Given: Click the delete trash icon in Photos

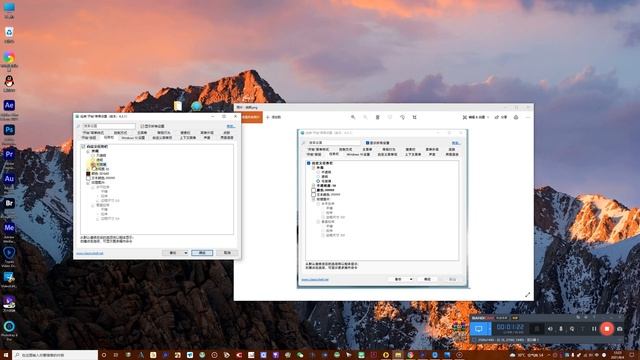Looking at the screenshot, I should [x=378, y=117].
